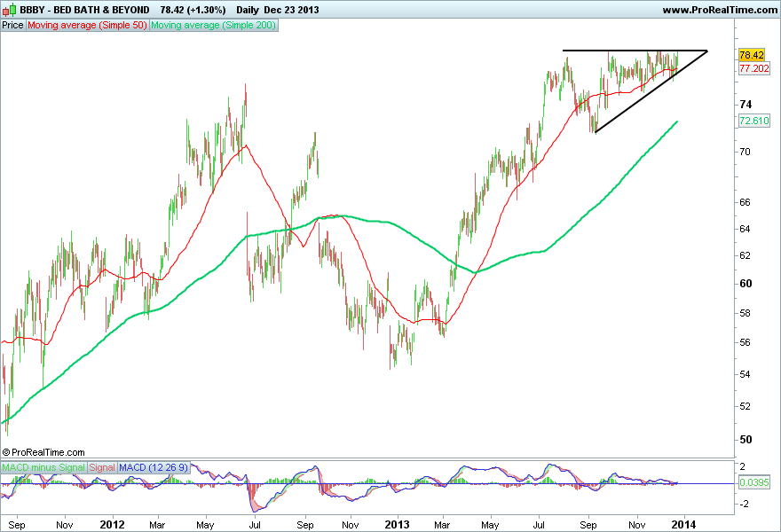Click the red Signal indicator label

click(x=102, y=467)
